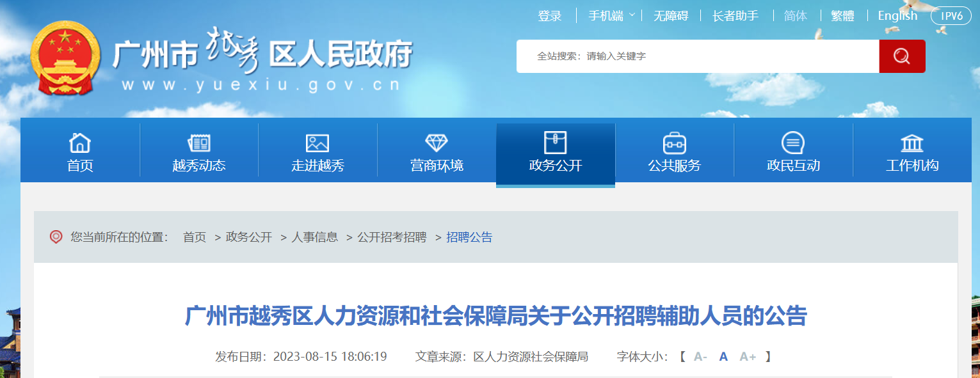Click the archive box icon above 政务公开
Screen dimensions: 980x378
pyautogui.click(x=556, y=143)
